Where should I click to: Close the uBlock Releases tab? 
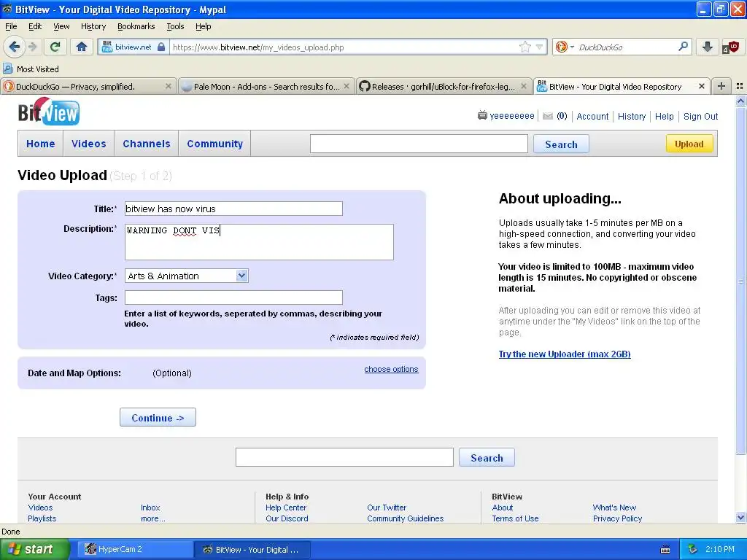click(524, 86)
